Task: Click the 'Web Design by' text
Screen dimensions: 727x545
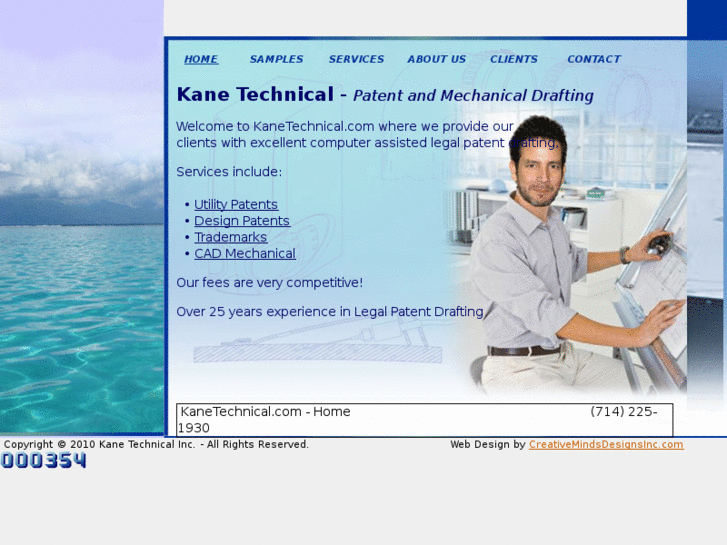Action: [488, 444]
